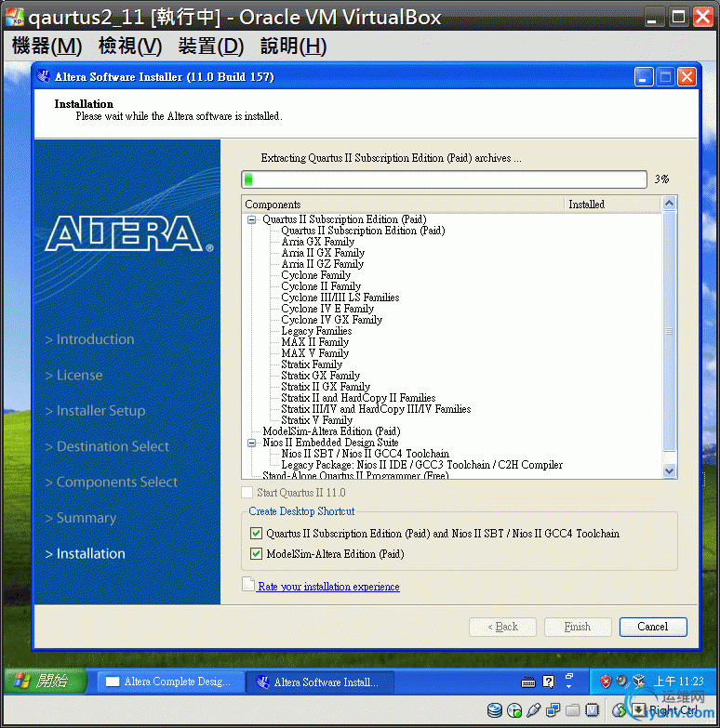Switch to Altera Complete Design taskbar item
Image resolution: width=720 pixels, height=728 pixels.
[169, 682]
